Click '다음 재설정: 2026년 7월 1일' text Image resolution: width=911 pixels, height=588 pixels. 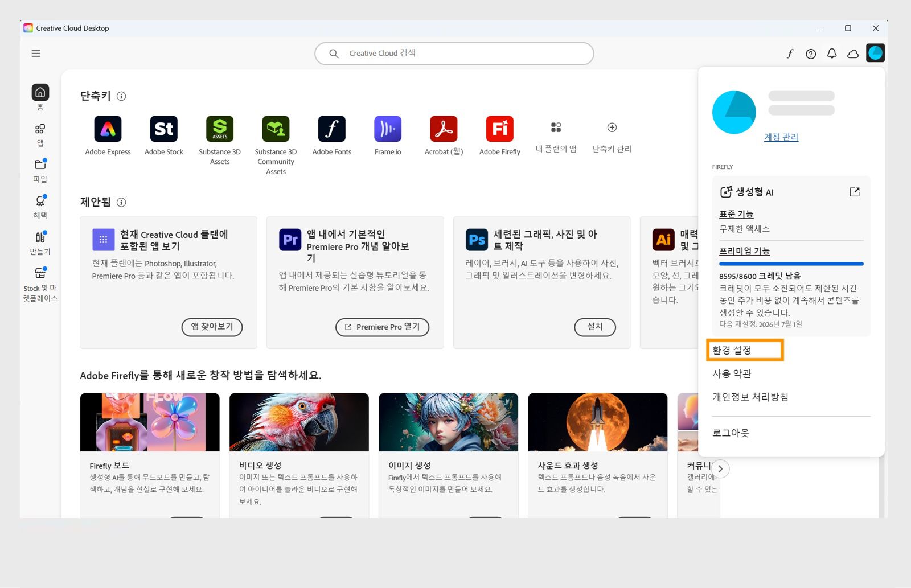(x=760, y=324)
